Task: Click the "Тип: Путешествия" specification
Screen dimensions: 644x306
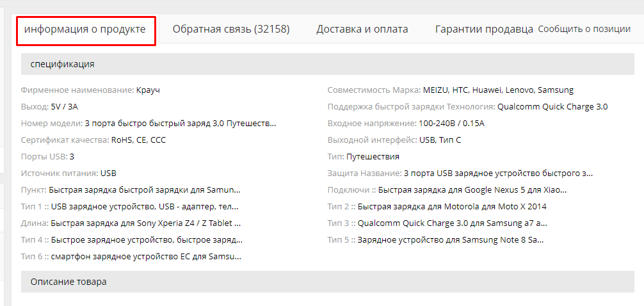Action: (364, 157)
